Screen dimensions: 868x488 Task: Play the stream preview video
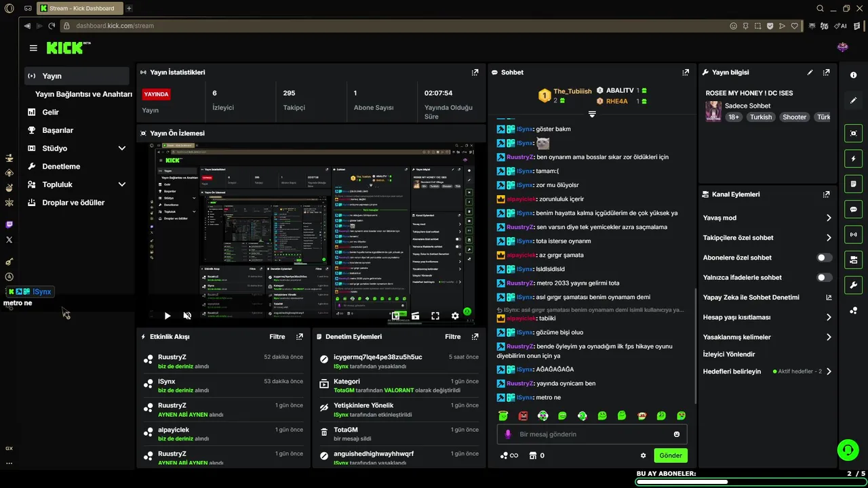click(167, 316)
